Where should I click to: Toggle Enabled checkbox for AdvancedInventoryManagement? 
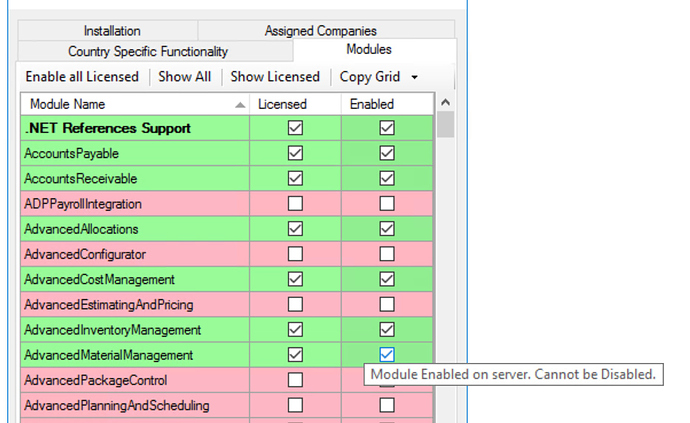point(387,330)
